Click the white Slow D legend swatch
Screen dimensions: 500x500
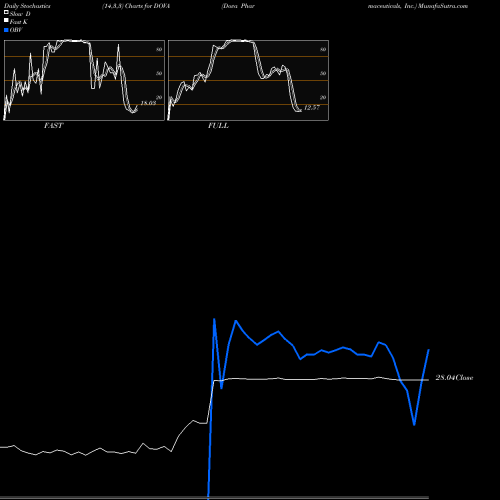point(6,13)
